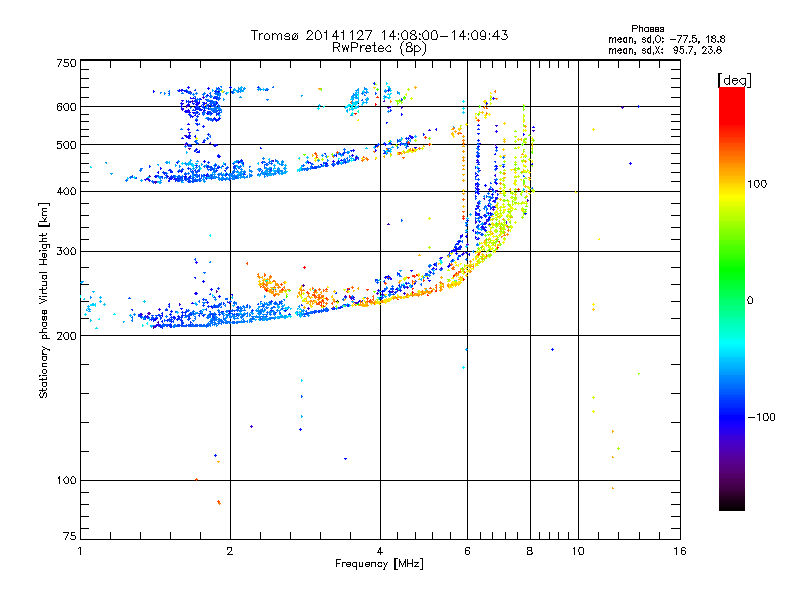Click the x-axis '6' tick label

pyautogui.click(x=467, y=551)
